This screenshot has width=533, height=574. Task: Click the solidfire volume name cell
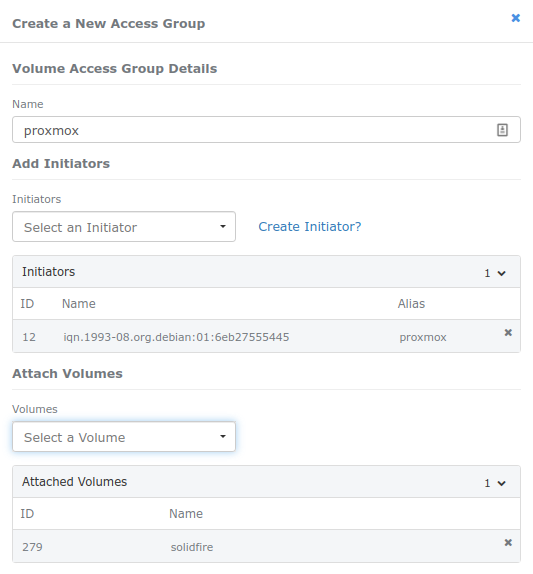pyautogui.click(x=192, y=547)
